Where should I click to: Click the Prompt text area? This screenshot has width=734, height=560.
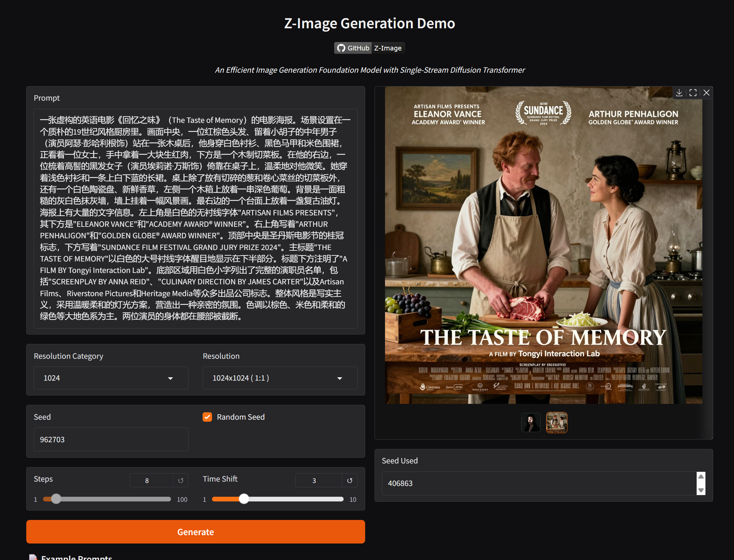pyautogui.click(x=195, y=218)
